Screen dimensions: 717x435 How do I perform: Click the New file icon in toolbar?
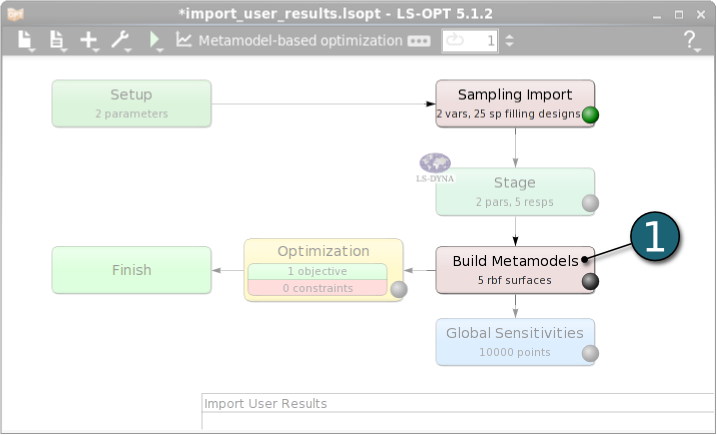tap(25, 40)
